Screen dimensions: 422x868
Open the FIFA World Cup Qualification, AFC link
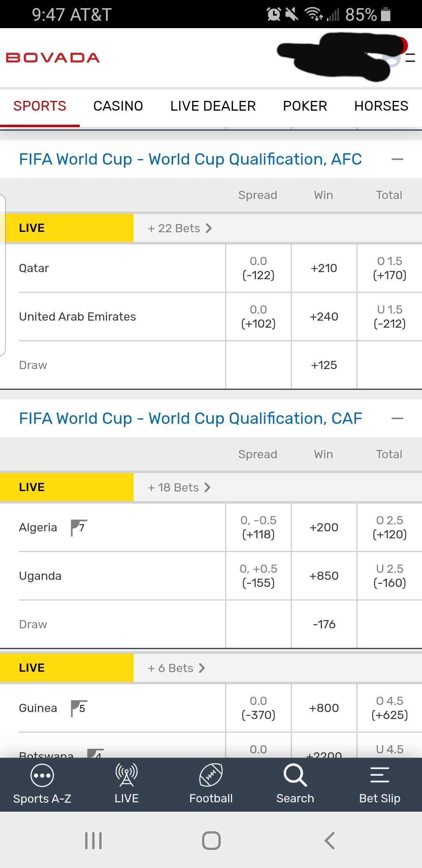click(x=190, y=159)
